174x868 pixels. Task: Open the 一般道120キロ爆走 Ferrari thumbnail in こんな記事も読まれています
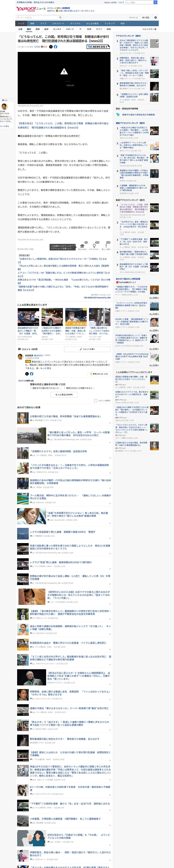tap(52, 317)
